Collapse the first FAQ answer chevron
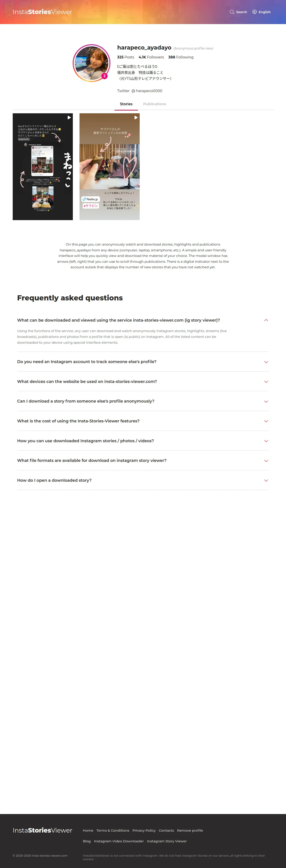Viewport: 286px width, 868px height. pos(266,320)
